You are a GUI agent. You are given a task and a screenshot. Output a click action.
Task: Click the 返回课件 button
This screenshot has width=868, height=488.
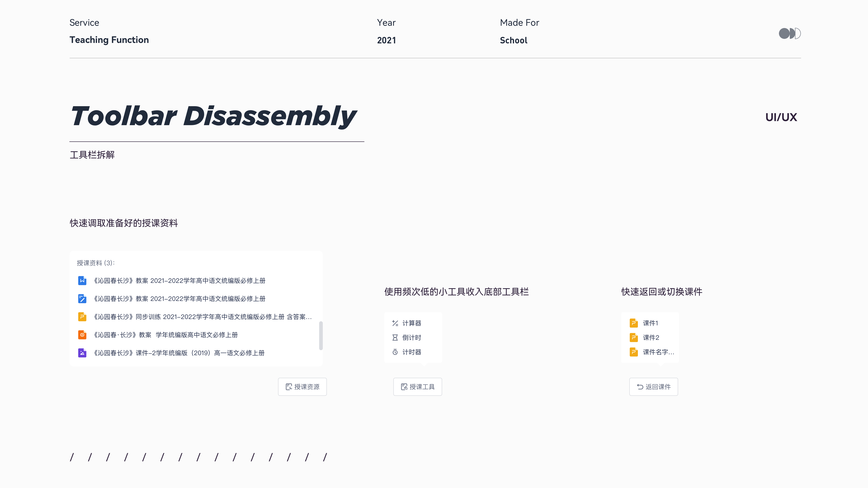pyautogui.click(x=653, y=387)
